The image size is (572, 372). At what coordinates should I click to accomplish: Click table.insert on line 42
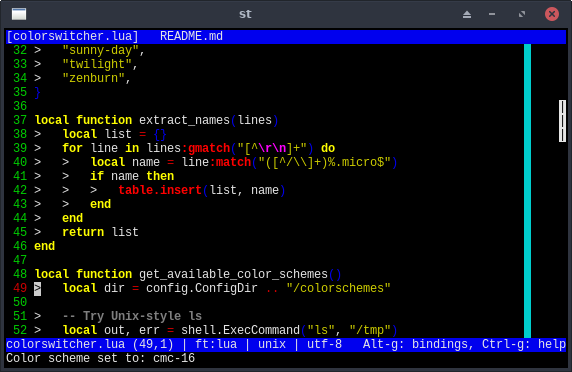pos(160,190)
